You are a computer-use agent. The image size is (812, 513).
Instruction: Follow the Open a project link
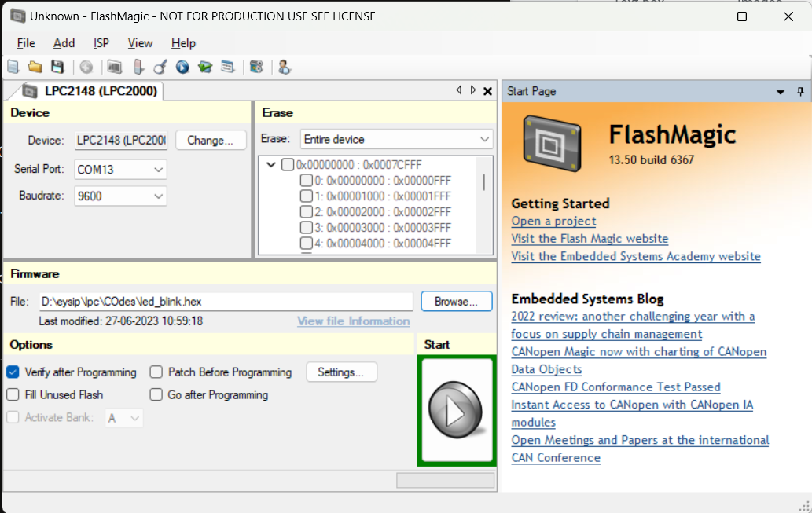point(553,221)
